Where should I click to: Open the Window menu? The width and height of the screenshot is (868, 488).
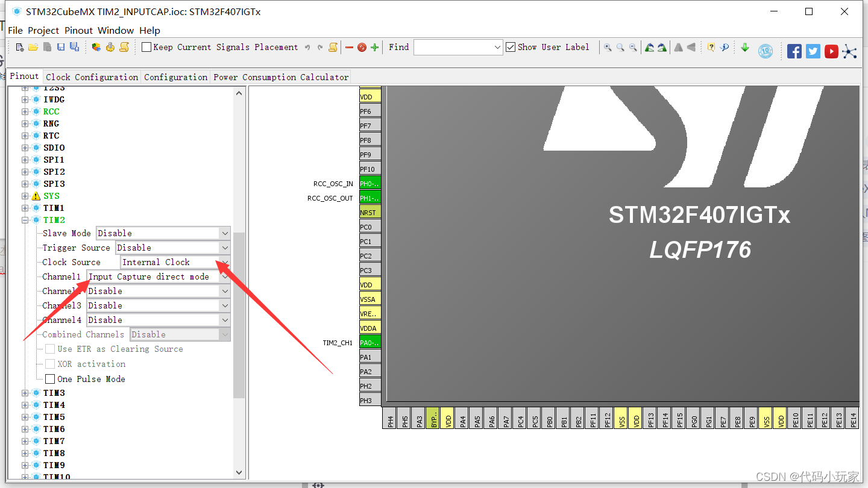(x=116, y=30)
